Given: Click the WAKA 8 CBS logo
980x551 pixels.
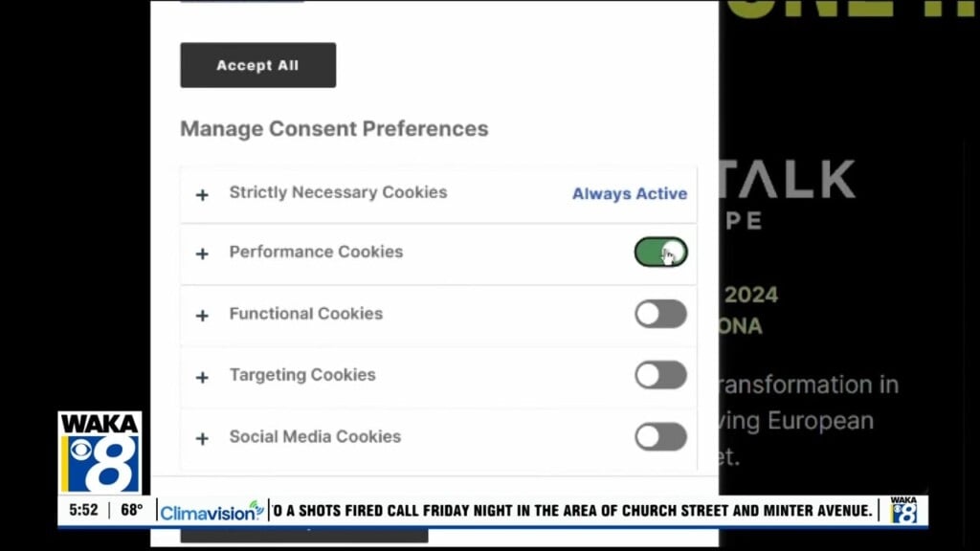Looking at the screenshot, I should (100, 452).
